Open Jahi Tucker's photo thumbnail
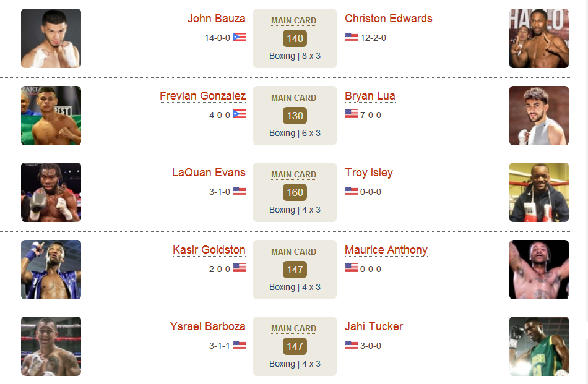 point(539,346)
